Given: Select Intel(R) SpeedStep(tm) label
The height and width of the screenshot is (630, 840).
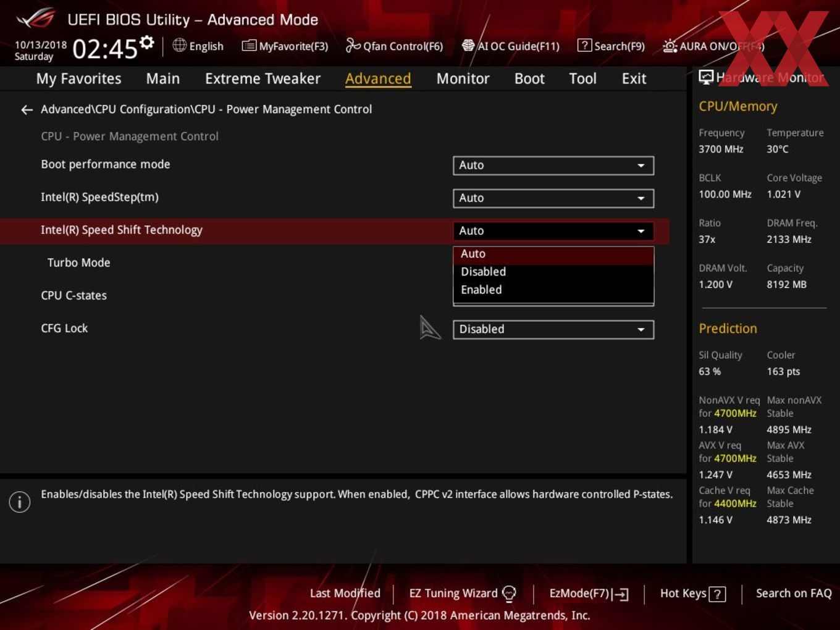Looking at the screenshot, I should coord(99,197).
